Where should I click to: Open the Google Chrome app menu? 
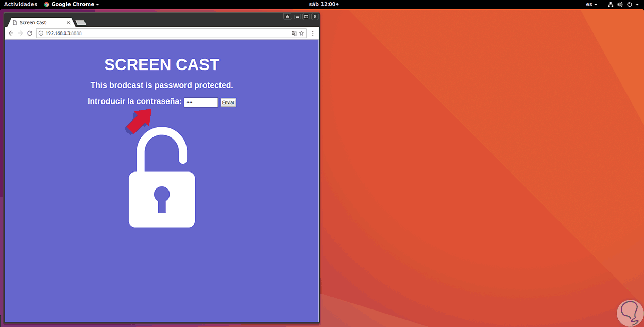click(x=72, y=4)
